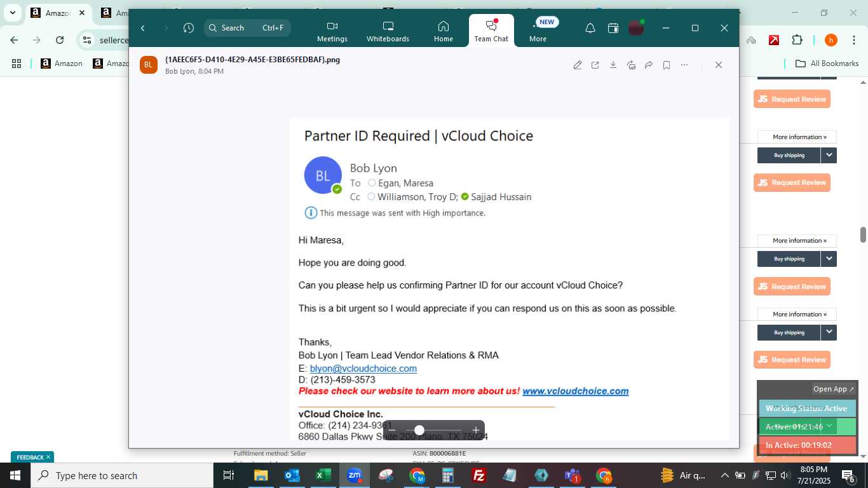Show hidden system tray icons
This screenshot has width=868, height=488.
tap(724, 475)
